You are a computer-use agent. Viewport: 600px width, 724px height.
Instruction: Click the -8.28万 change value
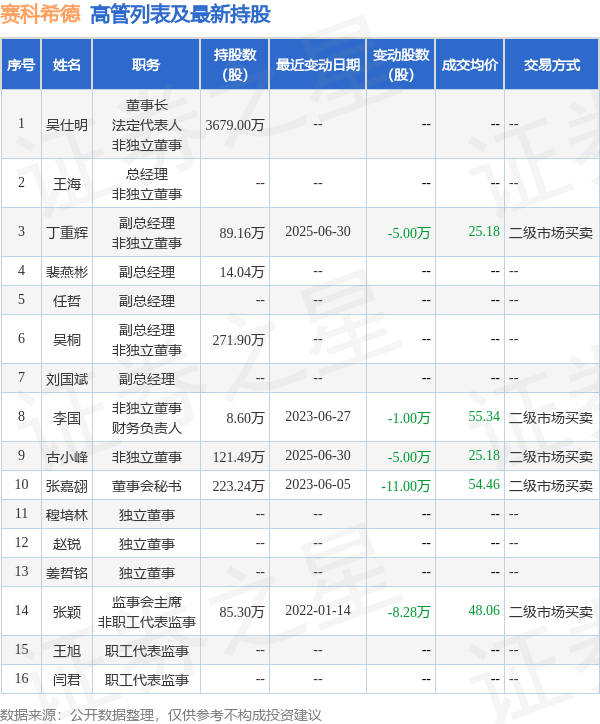tap(409, 612)
